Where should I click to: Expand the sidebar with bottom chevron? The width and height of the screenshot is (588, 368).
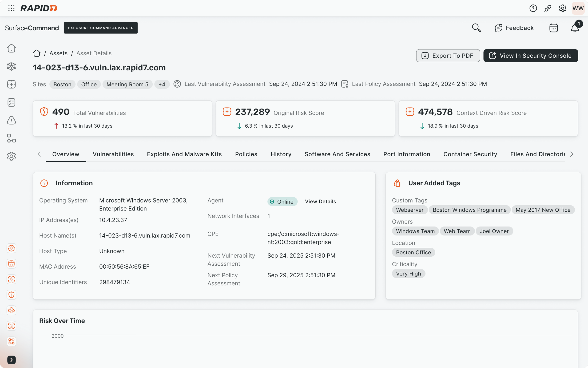pyautogui.click(x=12, y=360)
